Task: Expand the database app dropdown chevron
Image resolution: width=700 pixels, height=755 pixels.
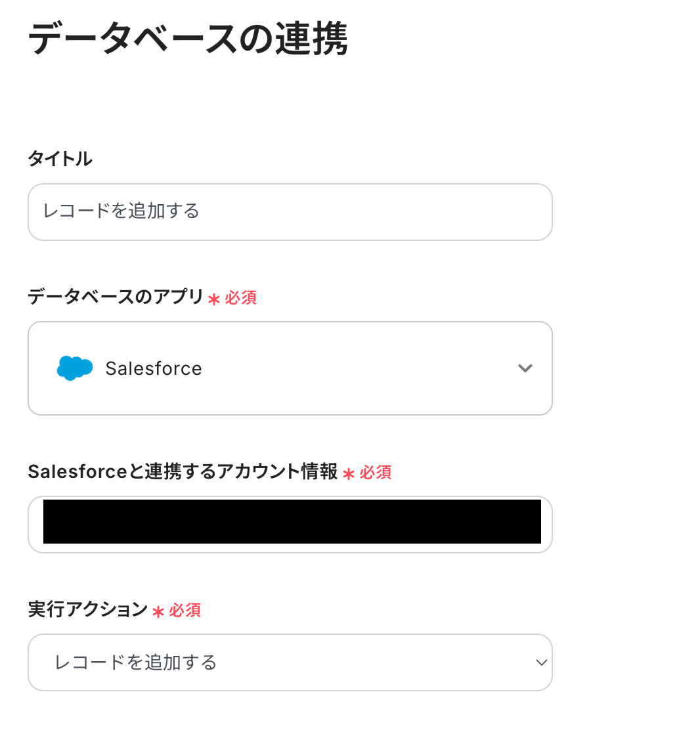Action: point(525,368)
